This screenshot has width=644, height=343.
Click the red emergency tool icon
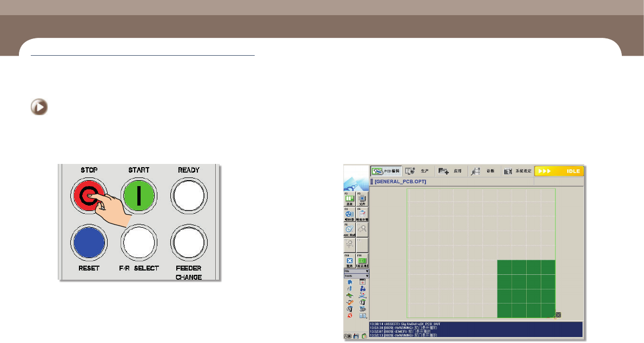(350, 315)
